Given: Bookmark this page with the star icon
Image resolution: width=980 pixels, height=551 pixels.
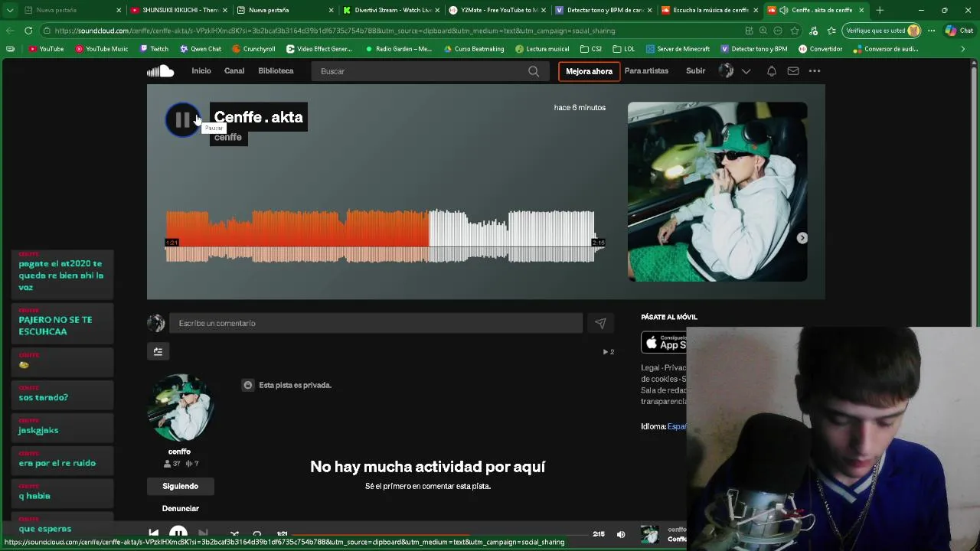Looking at the screenshot, I should 794,31.
